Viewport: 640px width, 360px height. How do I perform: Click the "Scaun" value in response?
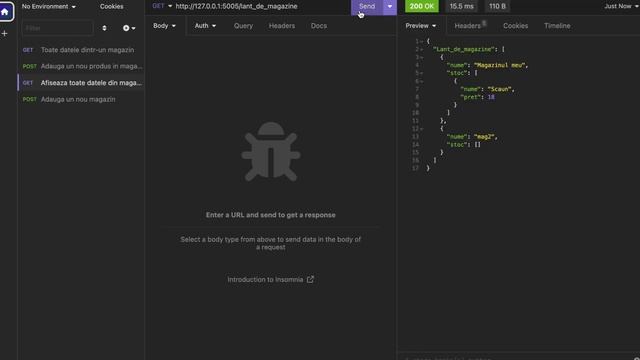501,89
